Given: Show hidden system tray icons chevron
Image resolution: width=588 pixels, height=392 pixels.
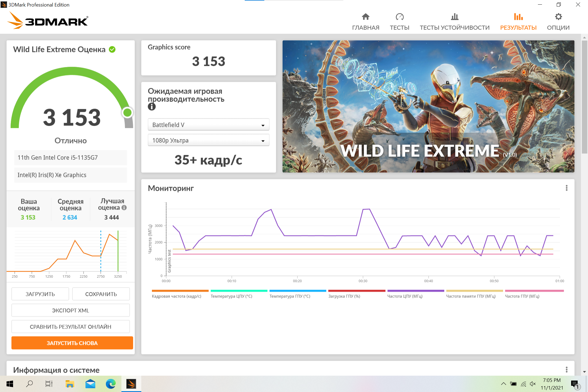Looking at the screenshot, I should 503,384.
